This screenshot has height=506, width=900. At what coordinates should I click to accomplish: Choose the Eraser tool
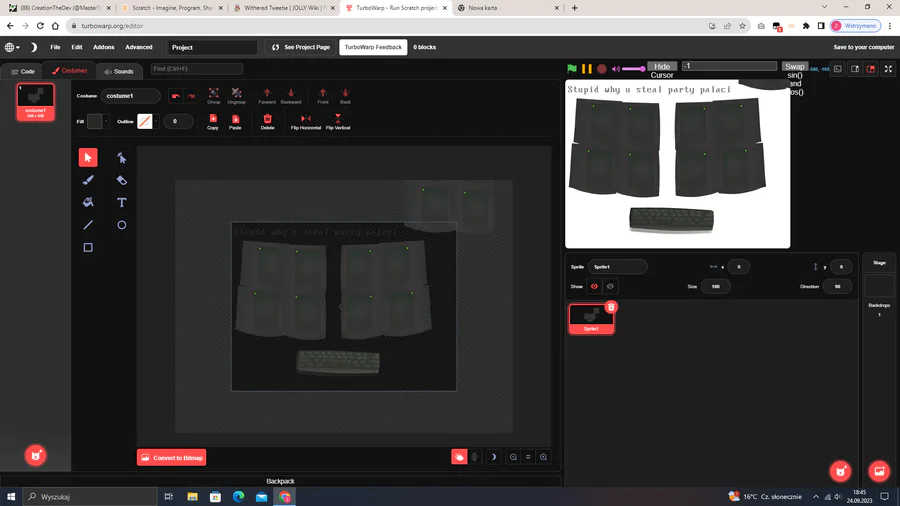(122, 180)
